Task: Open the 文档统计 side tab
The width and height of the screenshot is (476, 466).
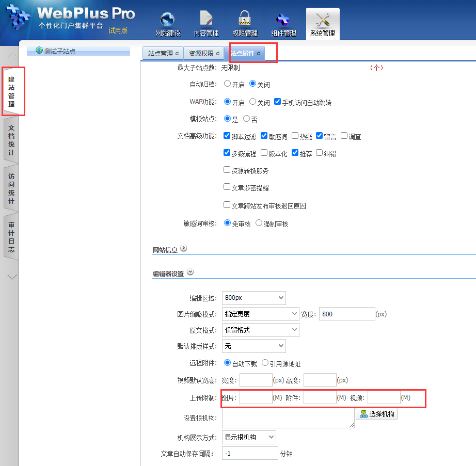Action: point(11,140)
